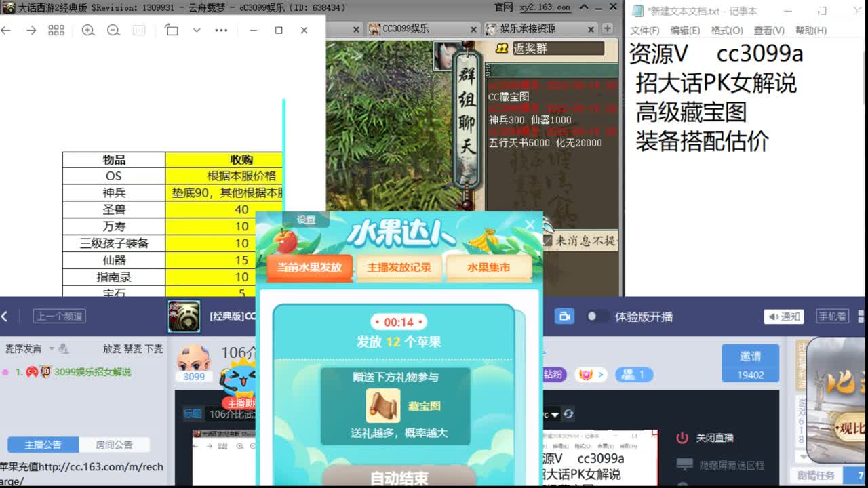868x488 pixels.
Task: Open the three-dots more menu in viewer
Action: click(221, 30)
